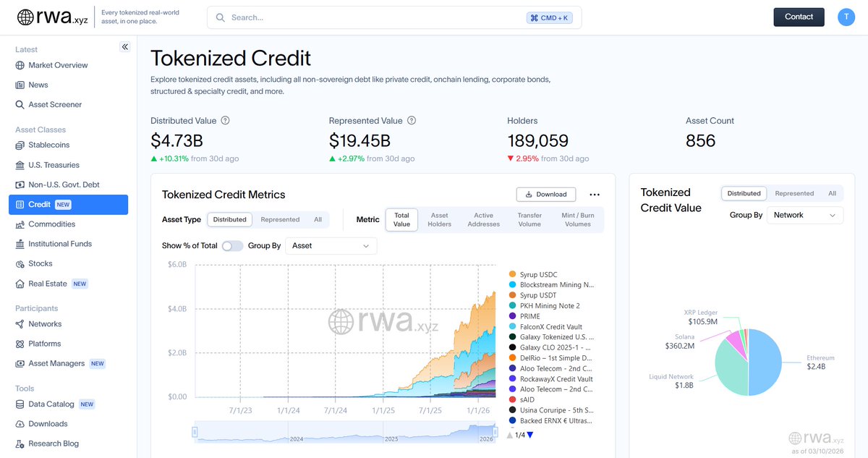
Task: Click the Stocks icon in sidebar
Action: pos(20,263)
